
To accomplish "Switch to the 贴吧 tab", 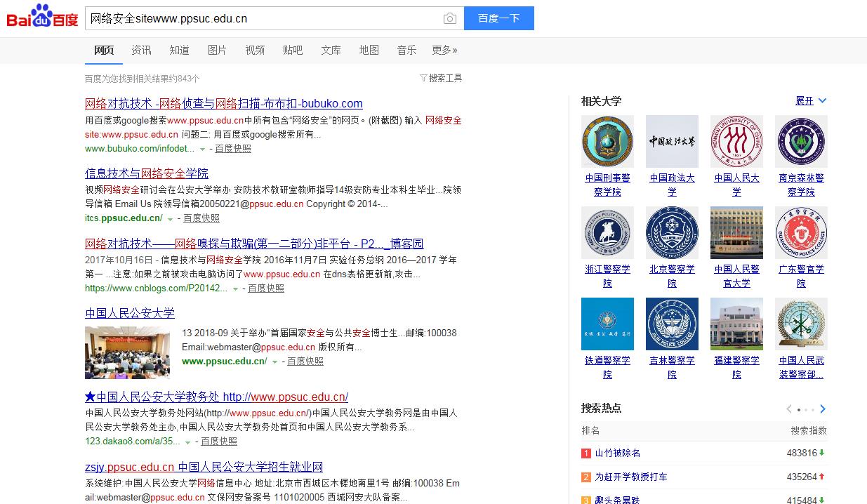I will 293,50.
